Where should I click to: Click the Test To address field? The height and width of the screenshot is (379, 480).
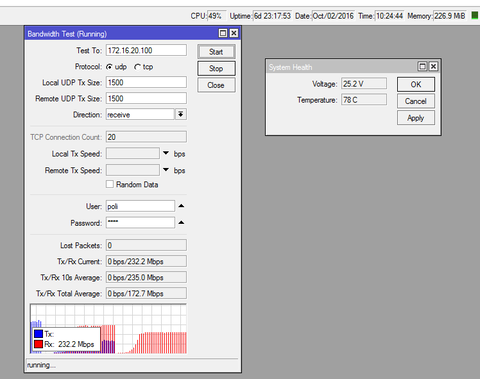[146, 50]
